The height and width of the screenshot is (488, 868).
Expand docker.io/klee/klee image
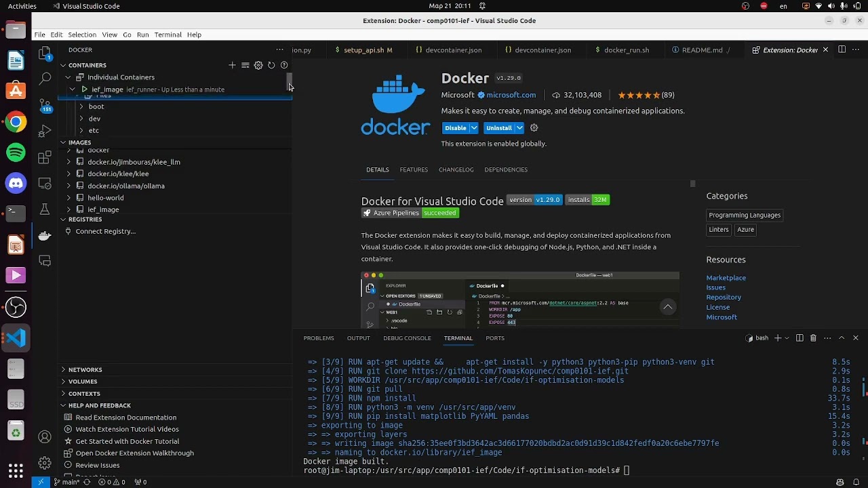(69, 174)
